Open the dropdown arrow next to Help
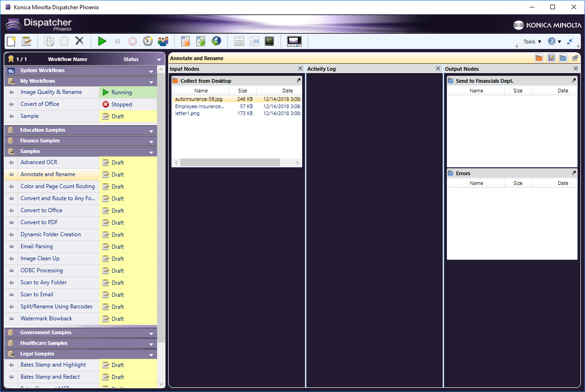The height and width of the screenshot is (392, 585). pyautogui.click(x=560, y=42)
